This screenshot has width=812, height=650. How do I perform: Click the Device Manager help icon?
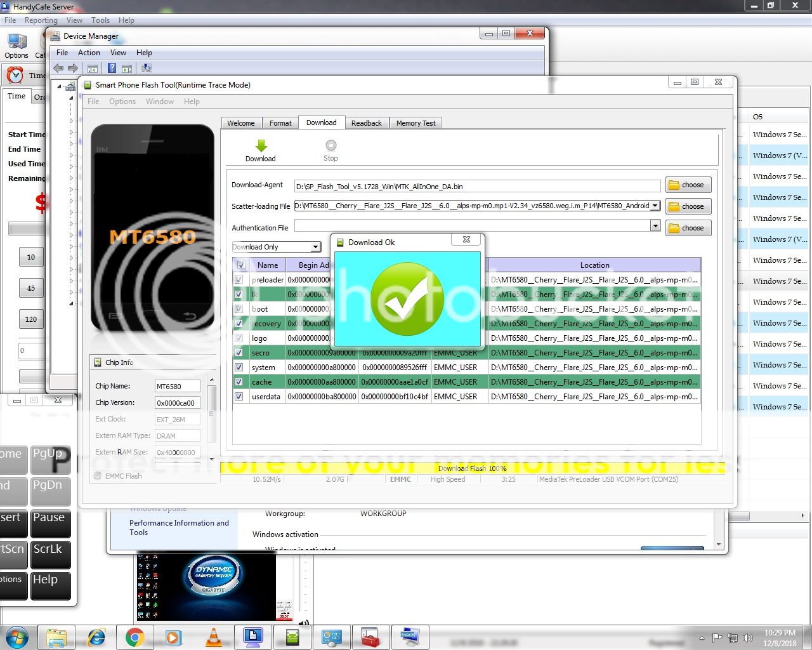(x=112, y=69)
